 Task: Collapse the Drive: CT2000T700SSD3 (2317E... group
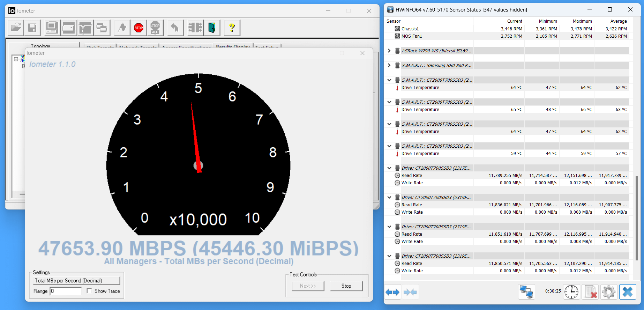[x=389, y=168]
